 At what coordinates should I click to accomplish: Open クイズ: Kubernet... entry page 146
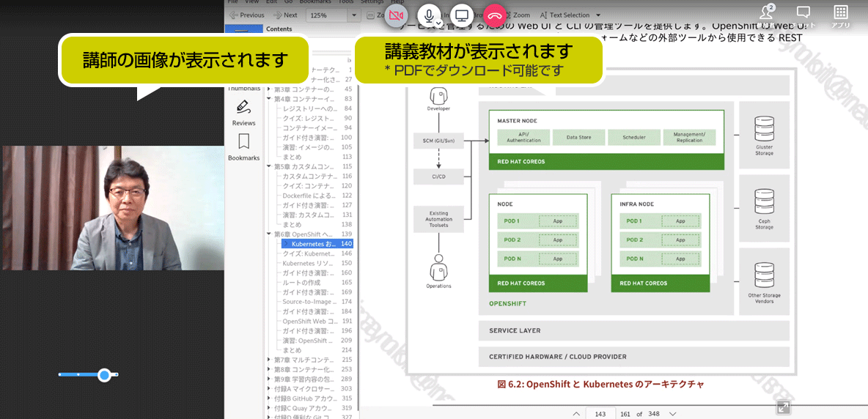[317, 253]
